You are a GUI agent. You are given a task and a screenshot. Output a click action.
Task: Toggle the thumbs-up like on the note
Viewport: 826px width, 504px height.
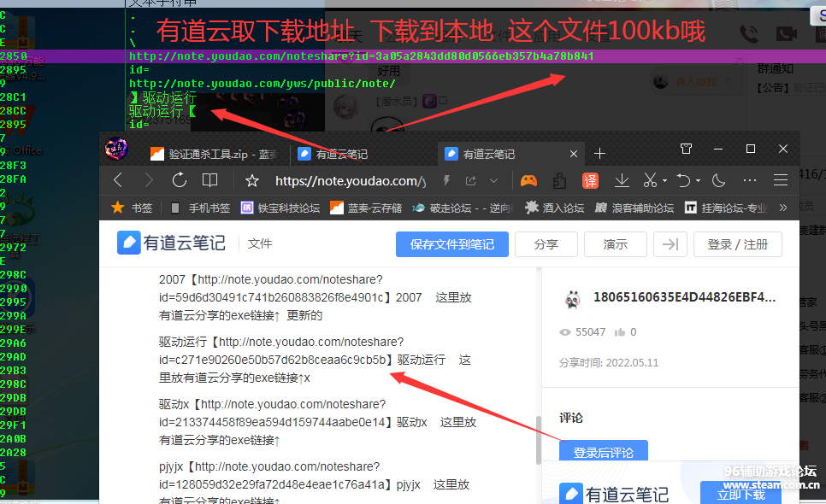click(619, 332)
